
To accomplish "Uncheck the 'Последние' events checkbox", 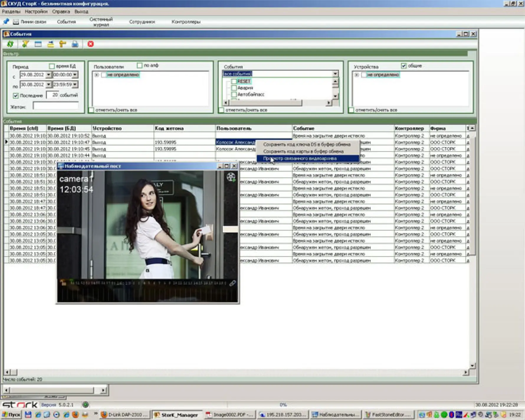I will [x=16, y=96].
